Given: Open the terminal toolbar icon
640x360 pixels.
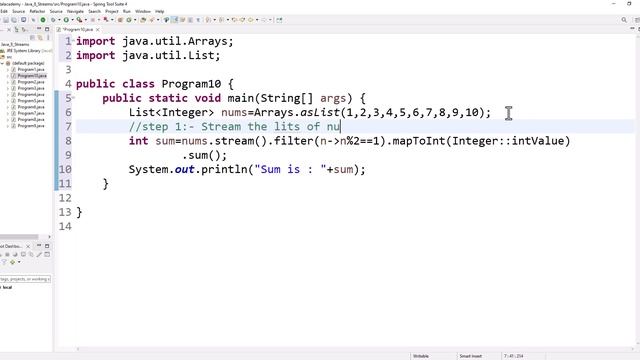Looking at the screenshot, I should [x=23, y=20].
